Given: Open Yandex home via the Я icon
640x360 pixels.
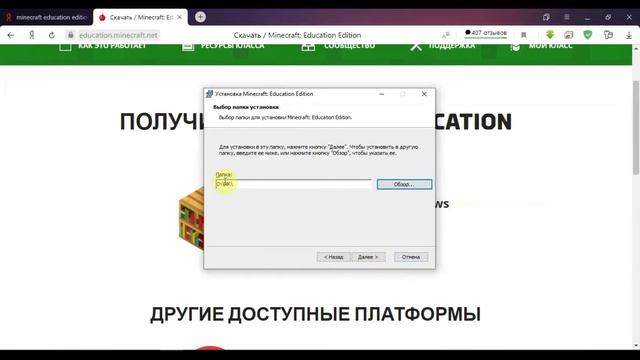Looking at the screenshot, I should (x=31, y=35).
